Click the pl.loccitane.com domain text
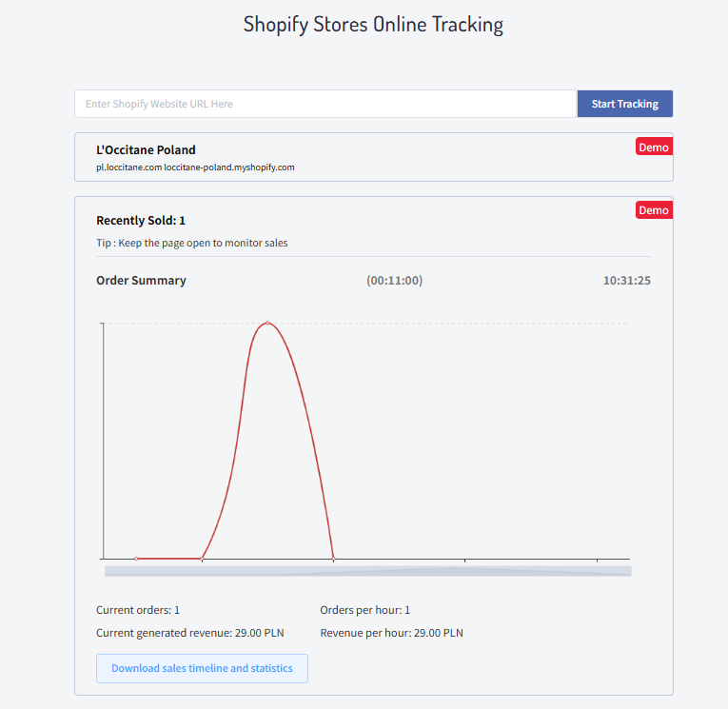Viewport: 728px width, 709px height. click(128, 167)
